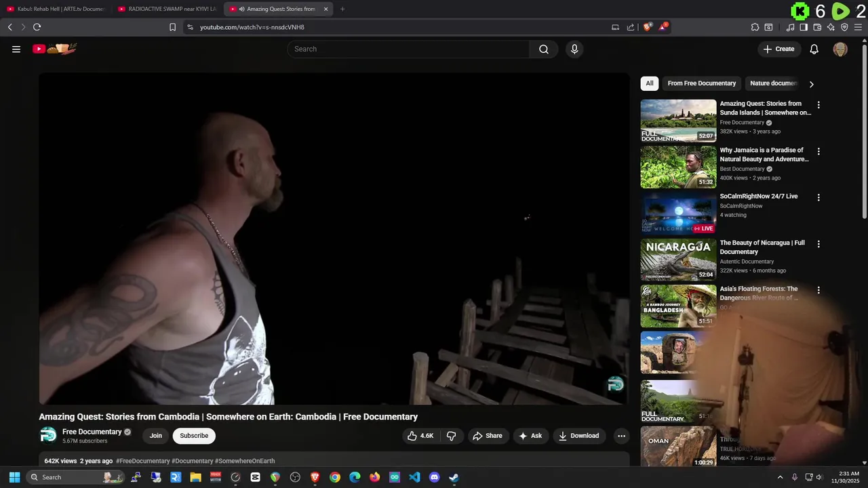868x488 pixels.
Task: Switch to the RADIOACTIVE SWAMP near KYIV tab
Action: click(166, 9)
